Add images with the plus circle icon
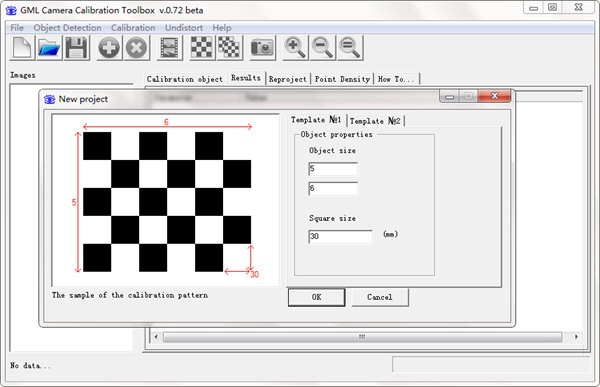The height and width of the screenshot is (387, 600). click(x=109, y=48)
